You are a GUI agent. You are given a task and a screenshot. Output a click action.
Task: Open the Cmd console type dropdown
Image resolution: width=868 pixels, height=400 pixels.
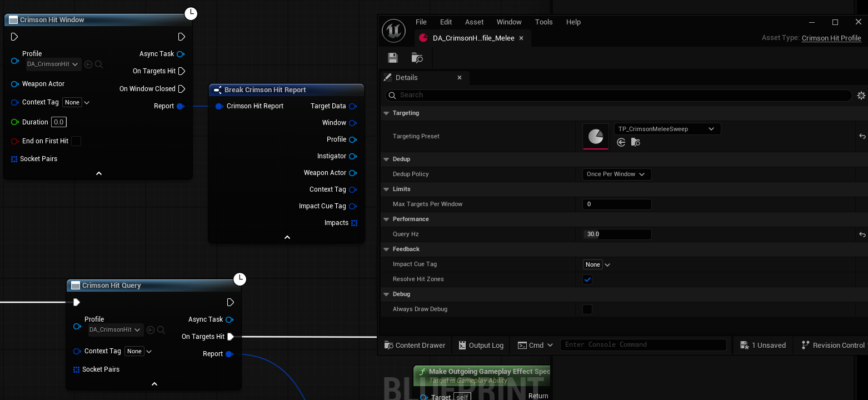[536, 345]
